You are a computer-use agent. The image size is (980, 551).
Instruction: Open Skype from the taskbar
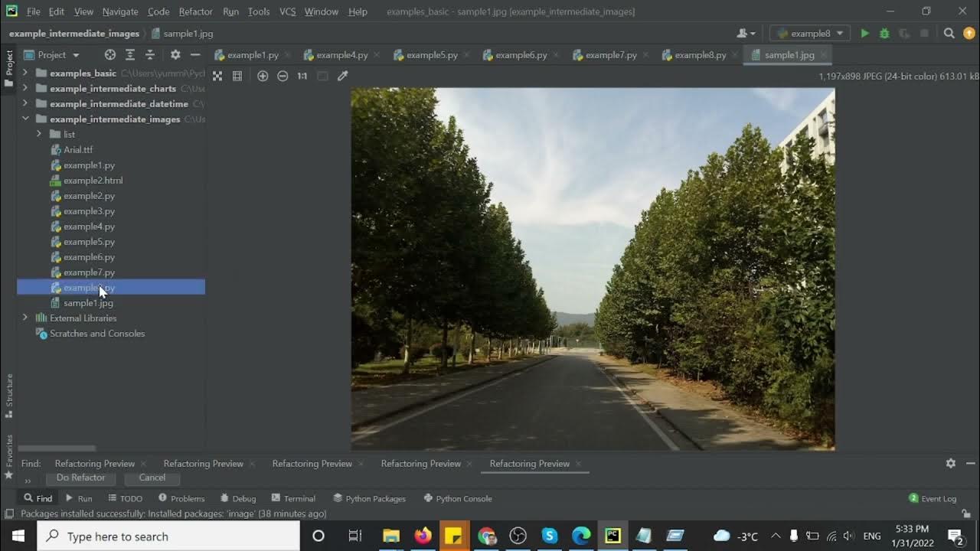pyautogui.click(x=550, y=536)
